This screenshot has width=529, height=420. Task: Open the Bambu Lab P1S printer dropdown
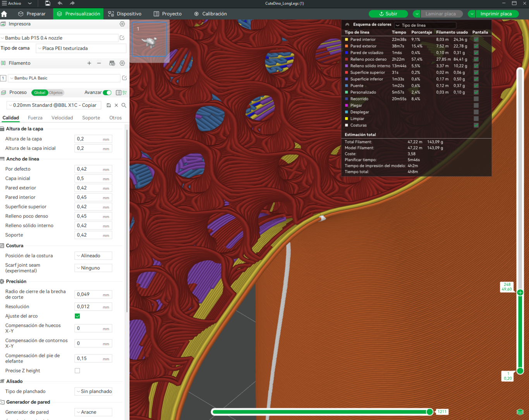59,38
